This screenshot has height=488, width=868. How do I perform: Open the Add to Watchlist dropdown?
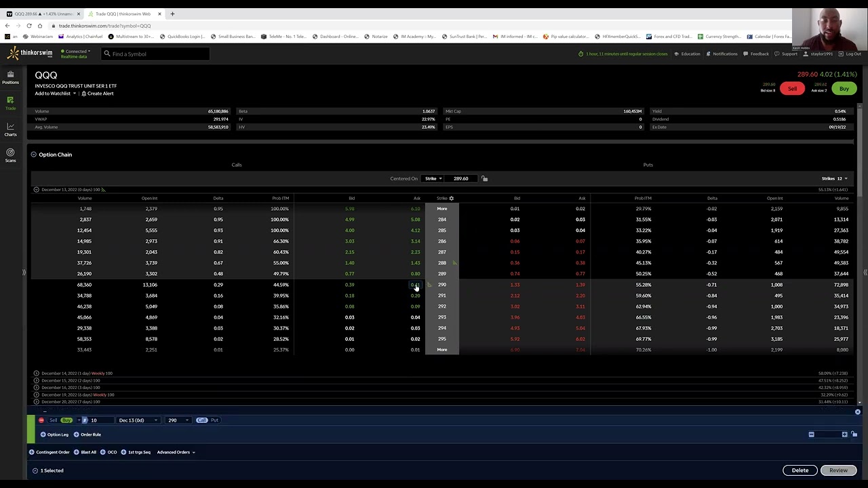[x=56, y=94]
